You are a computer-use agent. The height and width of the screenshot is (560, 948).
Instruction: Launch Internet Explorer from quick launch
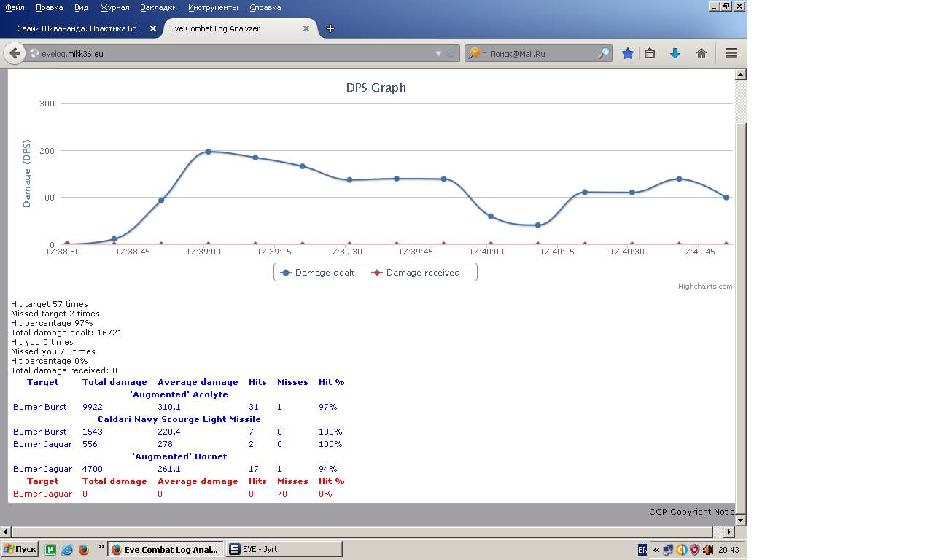(67, 550)
